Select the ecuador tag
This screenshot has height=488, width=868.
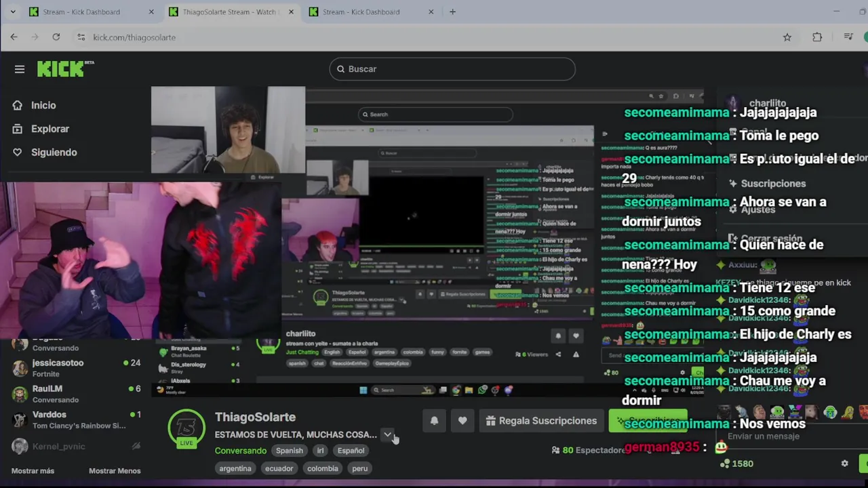(x=279, y=468)
